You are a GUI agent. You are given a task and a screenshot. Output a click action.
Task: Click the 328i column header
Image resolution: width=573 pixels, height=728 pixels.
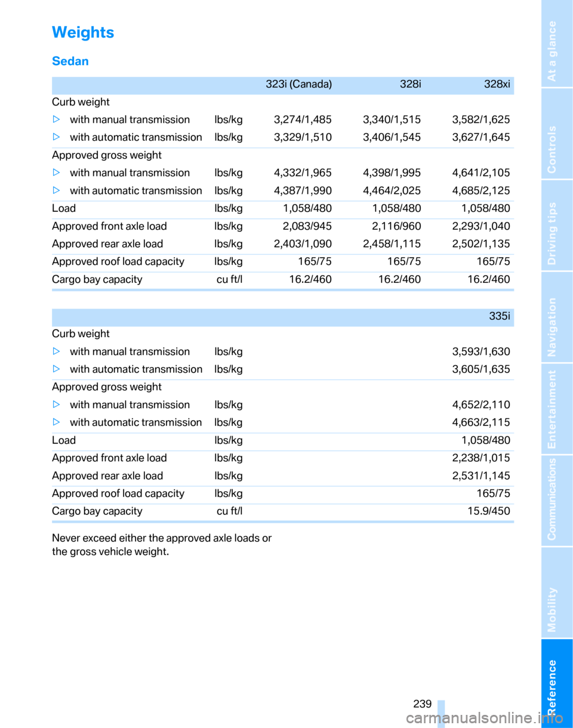(x=411, y=84)
